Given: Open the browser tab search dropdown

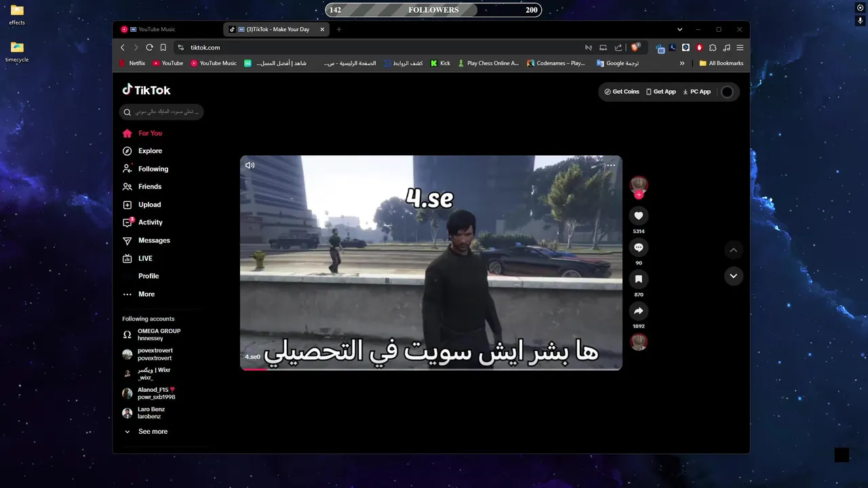Looking at the screenshot, I should coord(679,29).
